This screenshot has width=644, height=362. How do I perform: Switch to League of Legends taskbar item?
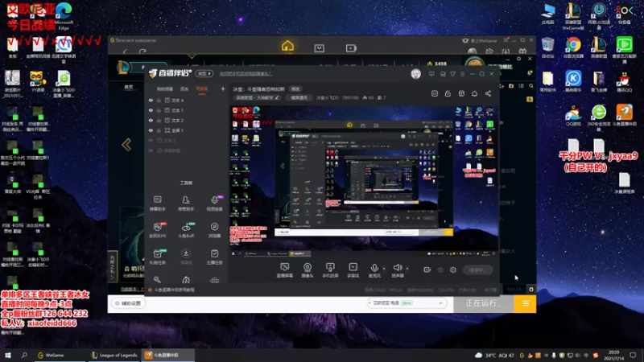114,355
